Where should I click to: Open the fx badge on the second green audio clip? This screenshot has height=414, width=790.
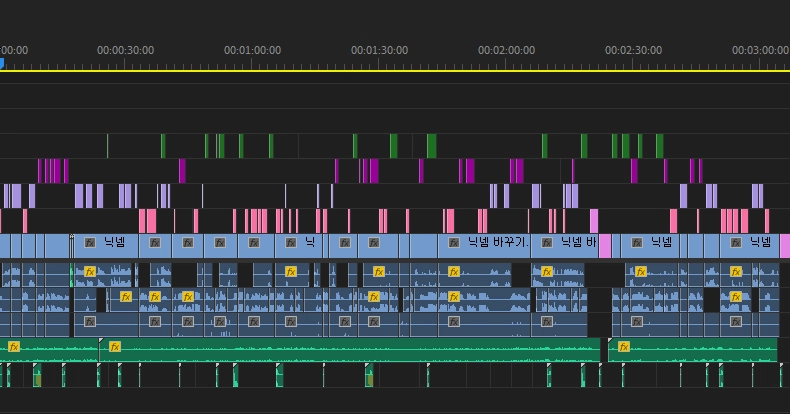click(x=115, y=347)
